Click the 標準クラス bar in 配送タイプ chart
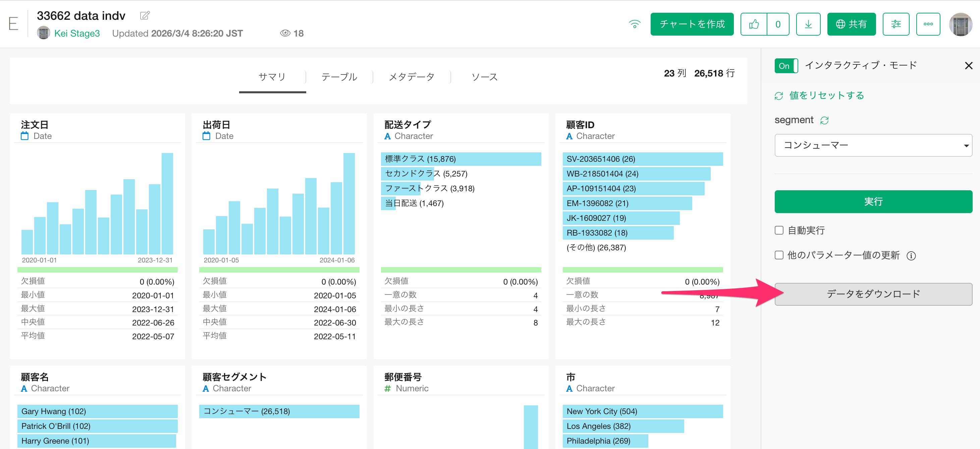 pos(460,159)
